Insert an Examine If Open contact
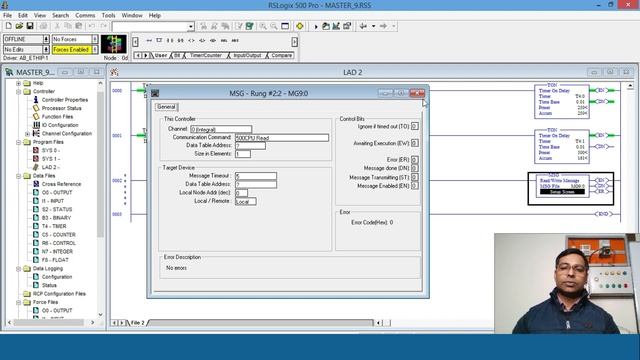 [181, 40]
